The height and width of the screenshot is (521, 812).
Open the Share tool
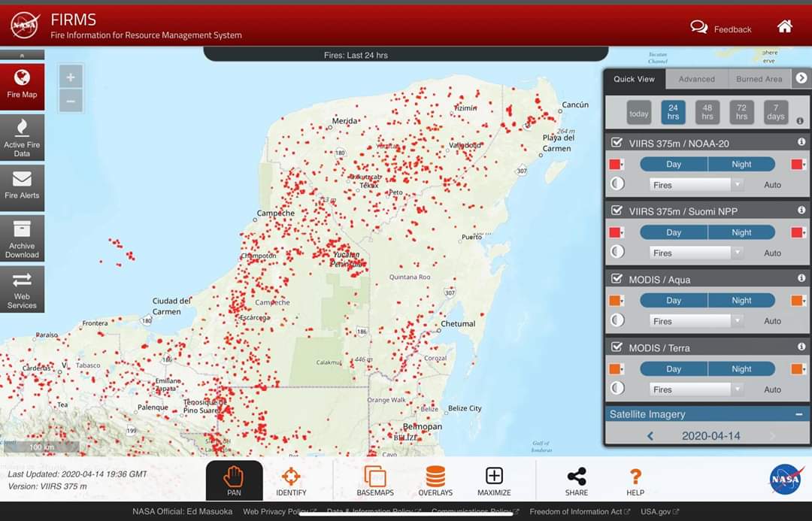(x=577, y=480)
